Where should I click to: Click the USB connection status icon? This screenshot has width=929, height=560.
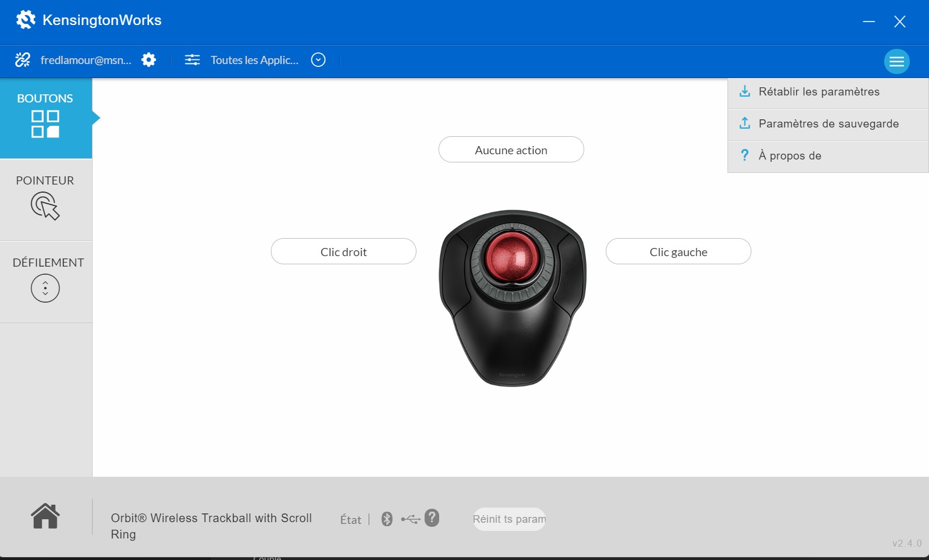(411, 519)
